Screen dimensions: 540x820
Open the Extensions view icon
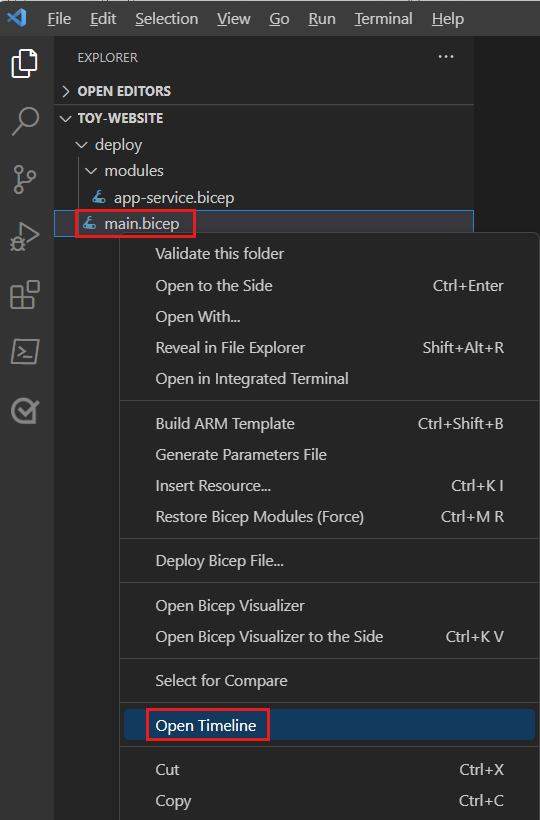(x=25, y=294)
